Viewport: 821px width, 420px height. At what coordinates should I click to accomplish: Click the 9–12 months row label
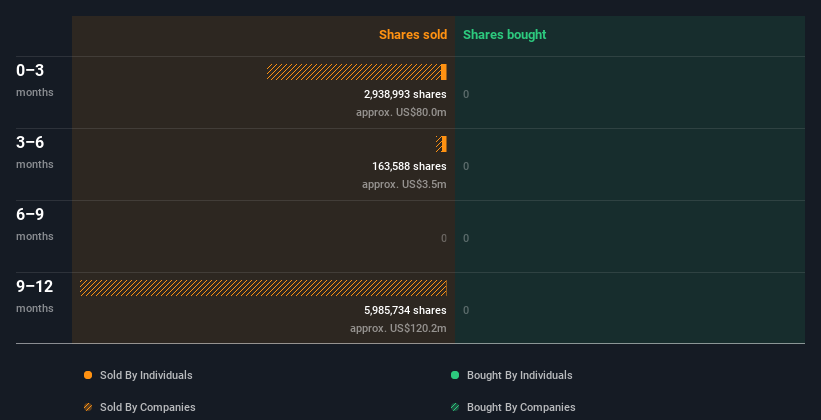pyautogui.click(x=35, y=296)
